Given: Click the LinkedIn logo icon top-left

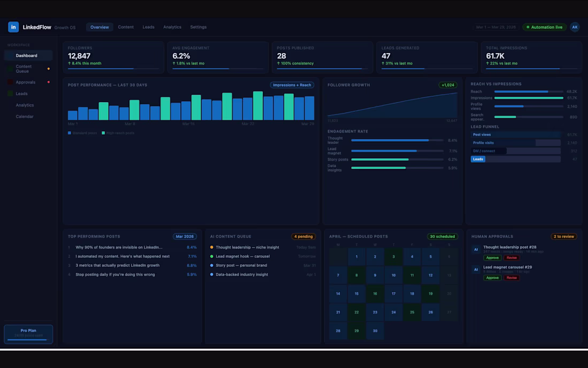Looking at the screenshot, I should 13,27.
